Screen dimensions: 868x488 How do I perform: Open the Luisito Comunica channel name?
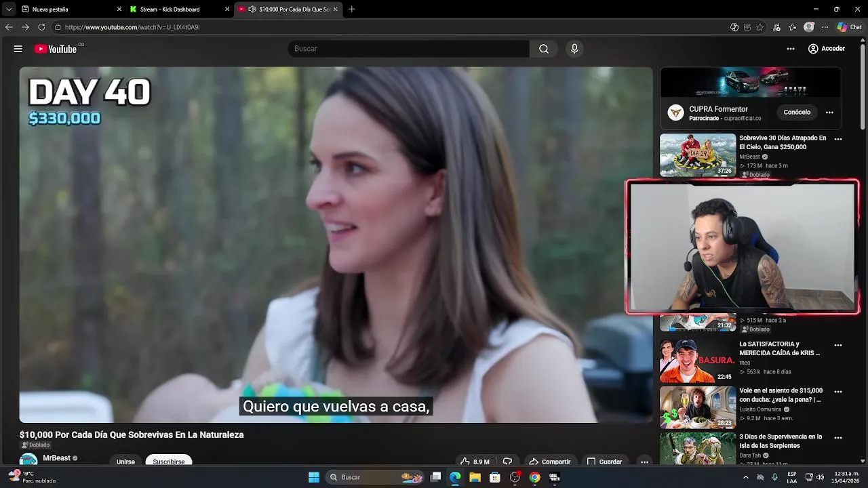coord(761,409)
